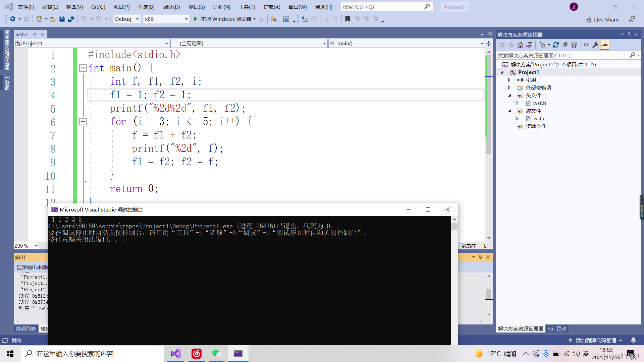The image size is (644, 362).
Task: Open the Project1 scope dropdown in editor
Action: click(x=92, y=43)
